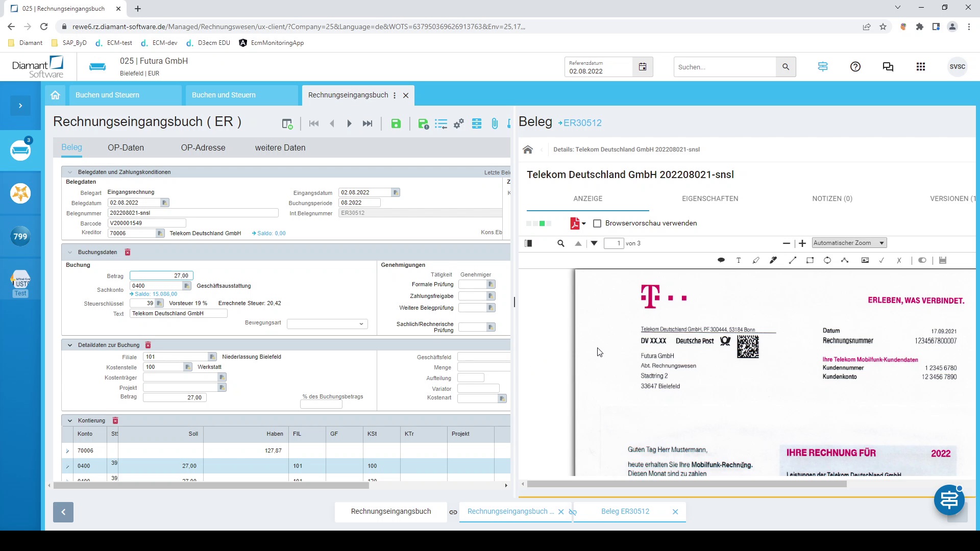Switch to the OP-Adresse tab
Image resolution: width=980 pixels, height=551 pixels.
pos(203,147)
